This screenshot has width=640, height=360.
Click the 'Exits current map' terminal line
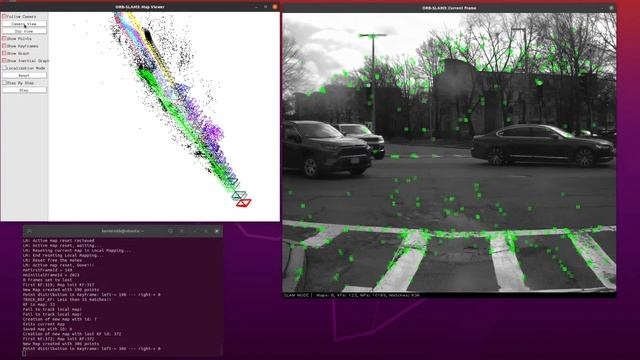pyautogui.click(x=44, y=324)
